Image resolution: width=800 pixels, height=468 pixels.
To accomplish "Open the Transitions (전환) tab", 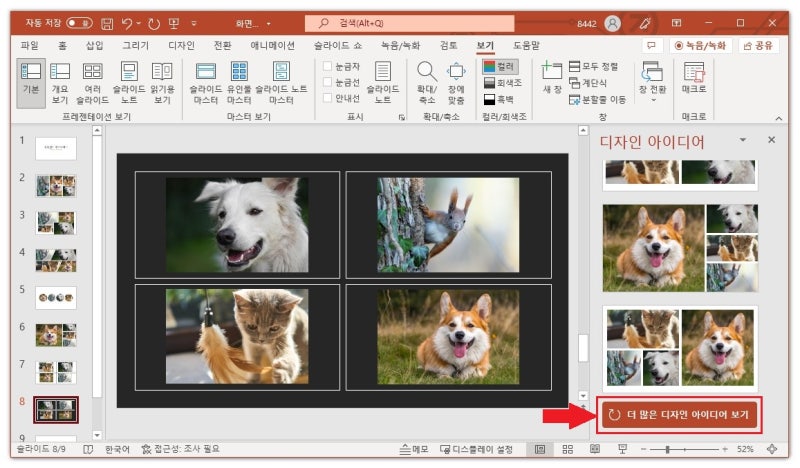I will pos(222,45).
